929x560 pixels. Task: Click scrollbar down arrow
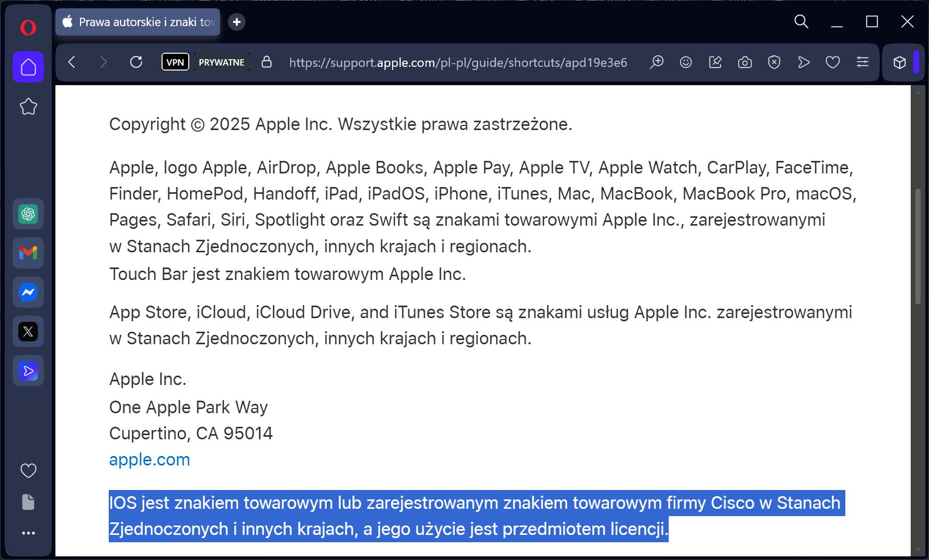pyautogui.click(x=917, y=550)
